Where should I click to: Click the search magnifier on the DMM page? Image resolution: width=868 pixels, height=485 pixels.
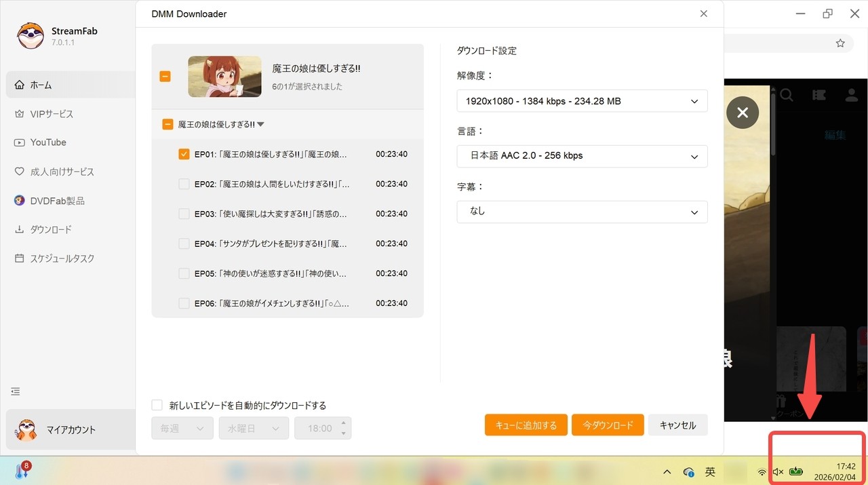pos(786,96)
